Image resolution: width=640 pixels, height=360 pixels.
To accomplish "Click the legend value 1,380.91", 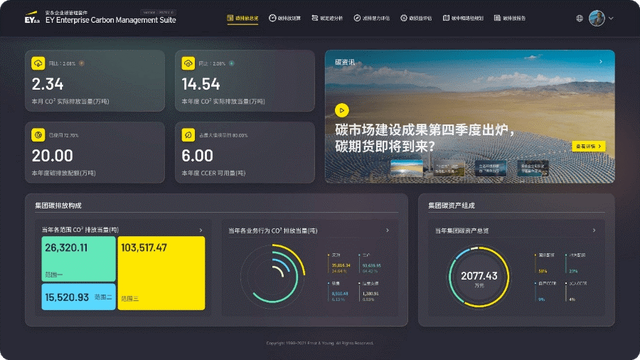I will [x=370, y=293].
